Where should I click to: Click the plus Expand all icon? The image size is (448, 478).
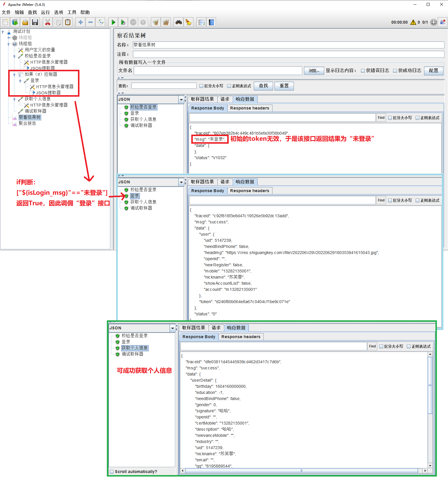click(81, 22)
